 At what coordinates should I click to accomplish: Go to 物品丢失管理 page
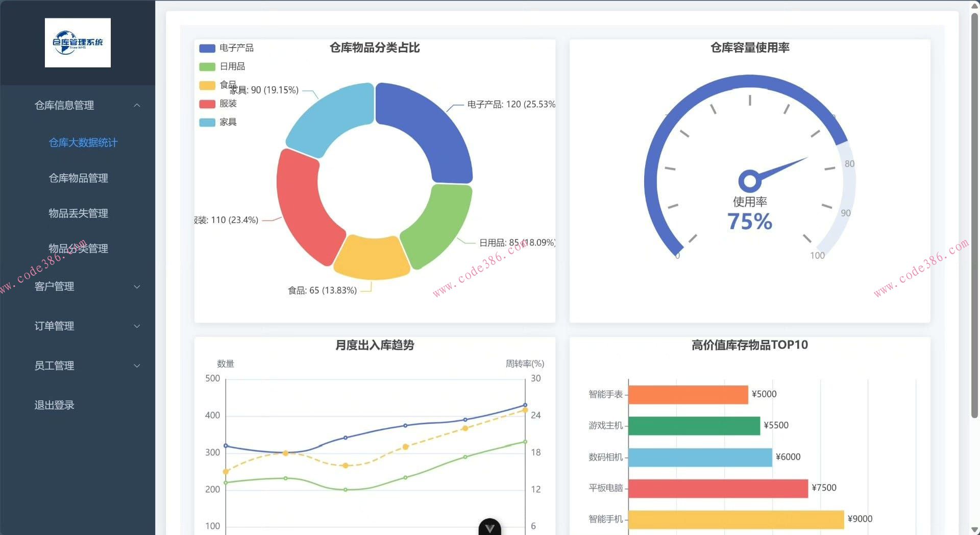point(78,213)
